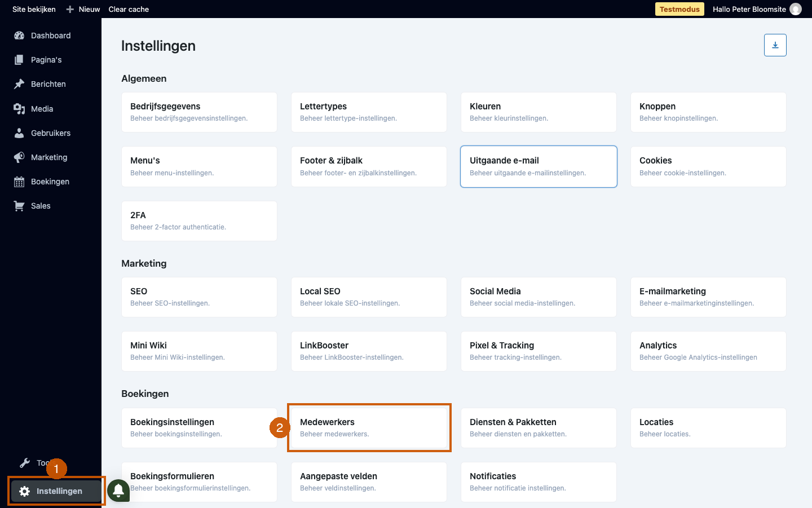Open the Nieuw menu in top bar
The image size is (812, 508).
(83, 9)
